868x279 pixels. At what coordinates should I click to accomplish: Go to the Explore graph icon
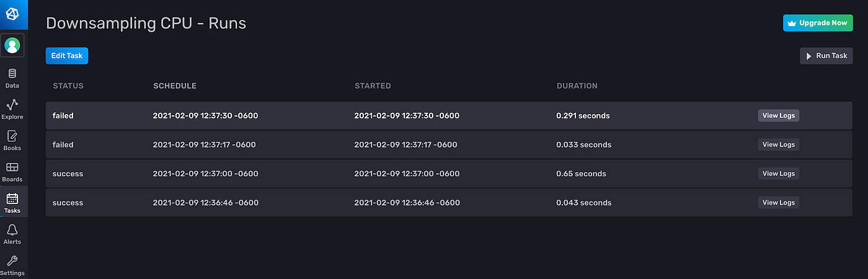click(12, 105)
